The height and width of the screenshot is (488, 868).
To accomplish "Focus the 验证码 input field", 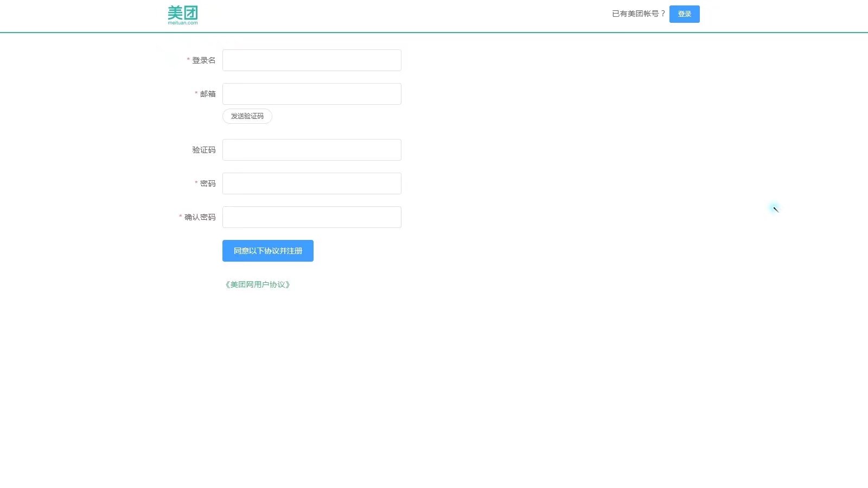I will pos(312,150).
